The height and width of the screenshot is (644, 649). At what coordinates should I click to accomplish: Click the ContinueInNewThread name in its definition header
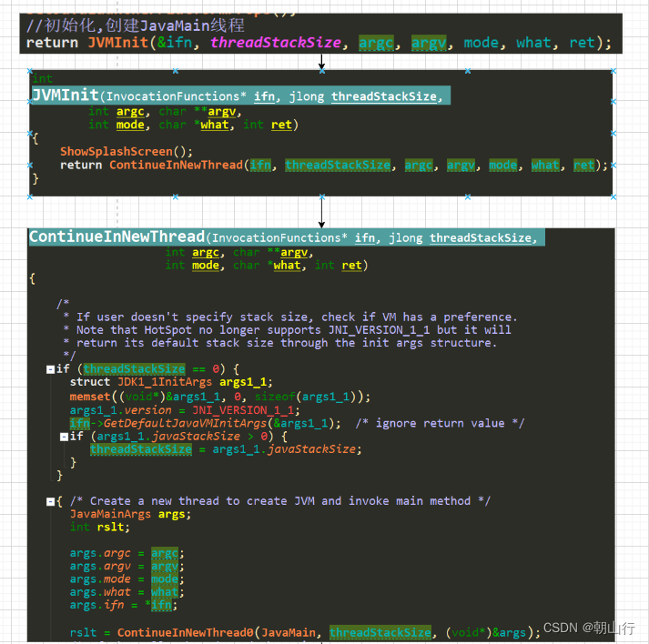pyautogui.click(x=117, y=236)
